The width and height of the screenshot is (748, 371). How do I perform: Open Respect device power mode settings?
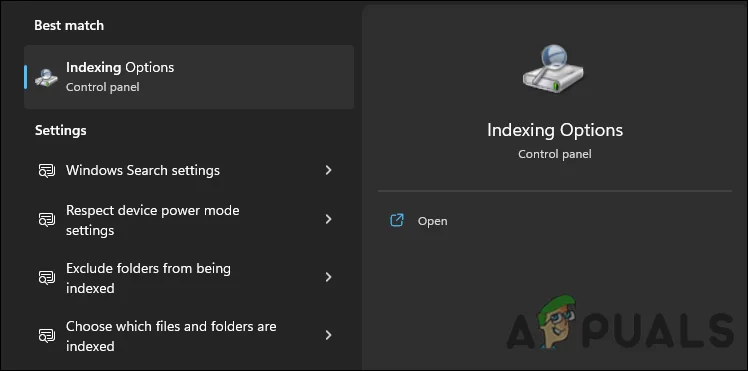(x=189, y=220)
